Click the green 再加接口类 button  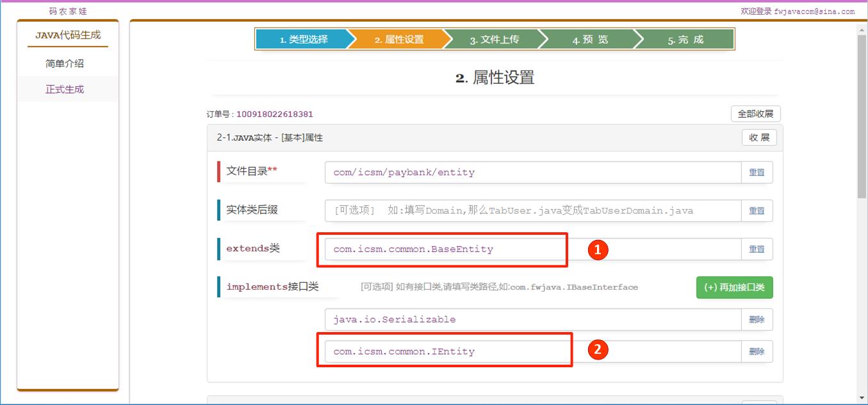[734, 287]
